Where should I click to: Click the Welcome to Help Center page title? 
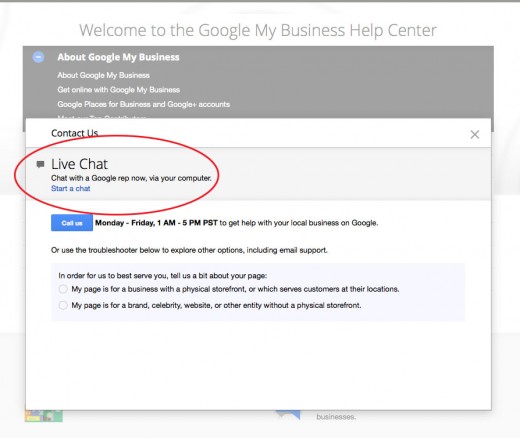coord(258,30)
